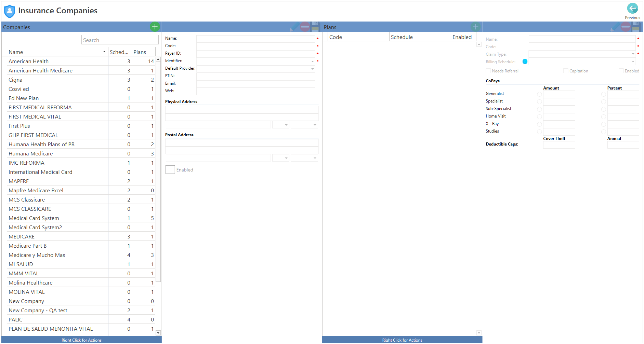Image resolution: width=644 pixels, height=344 pixels.
Task: Select International Medical Card row
Action: [x=81, y=172]
